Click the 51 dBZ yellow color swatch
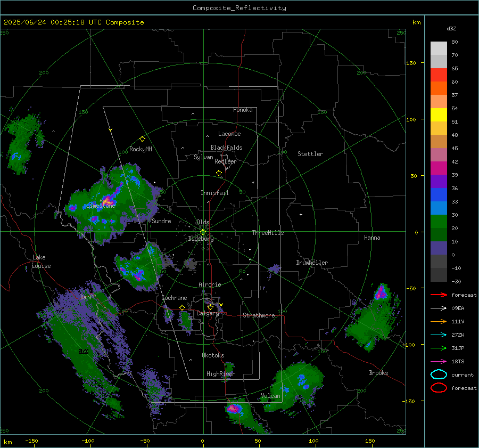The height and width of the screenshot is (448, 479). tap(439, 115)
